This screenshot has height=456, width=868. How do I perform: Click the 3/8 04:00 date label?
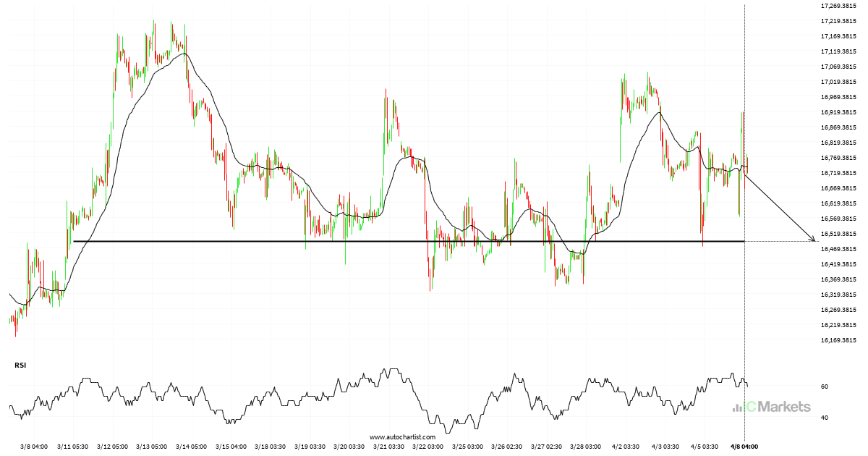click(33, 447)
